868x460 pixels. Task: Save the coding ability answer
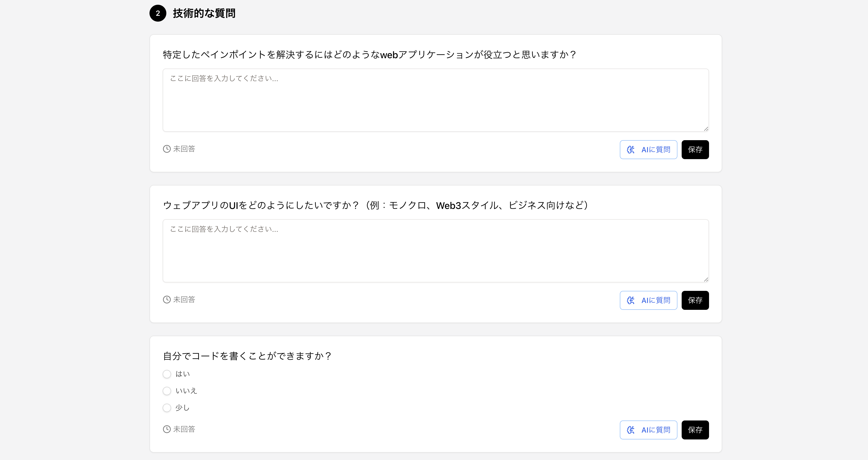click(695, 430)
